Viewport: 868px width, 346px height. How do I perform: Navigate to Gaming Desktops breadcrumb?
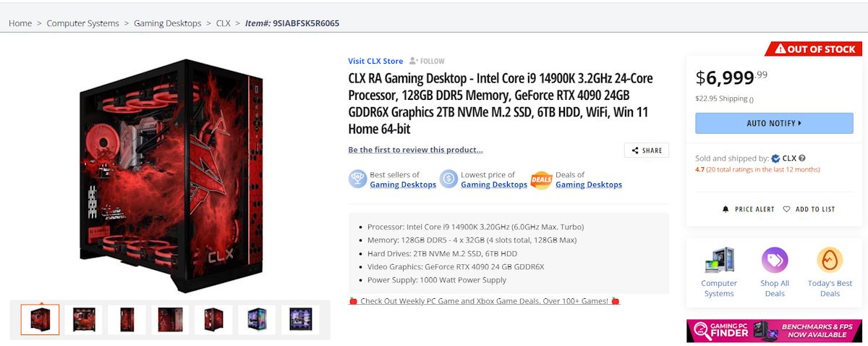[168, 23]
